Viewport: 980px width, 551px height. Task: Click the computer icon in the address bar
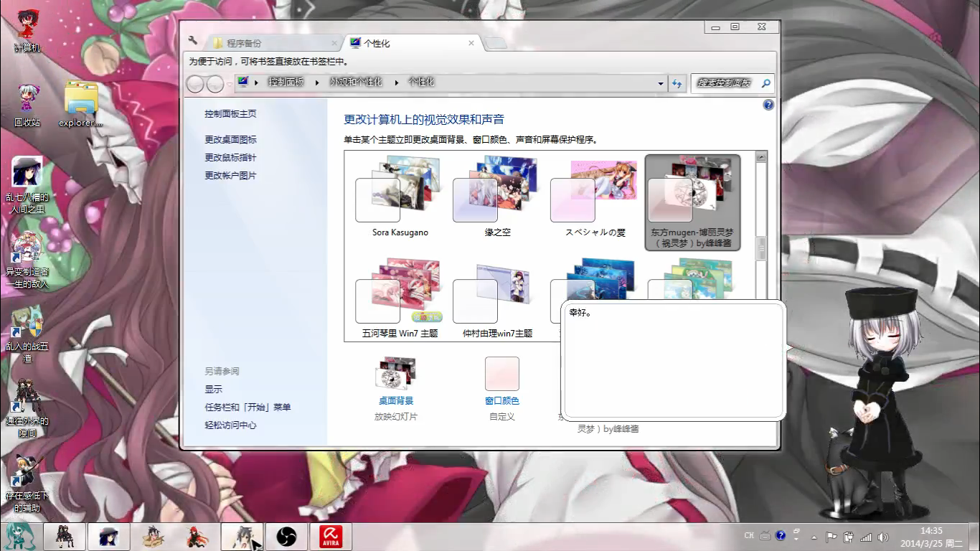(243, 82)
